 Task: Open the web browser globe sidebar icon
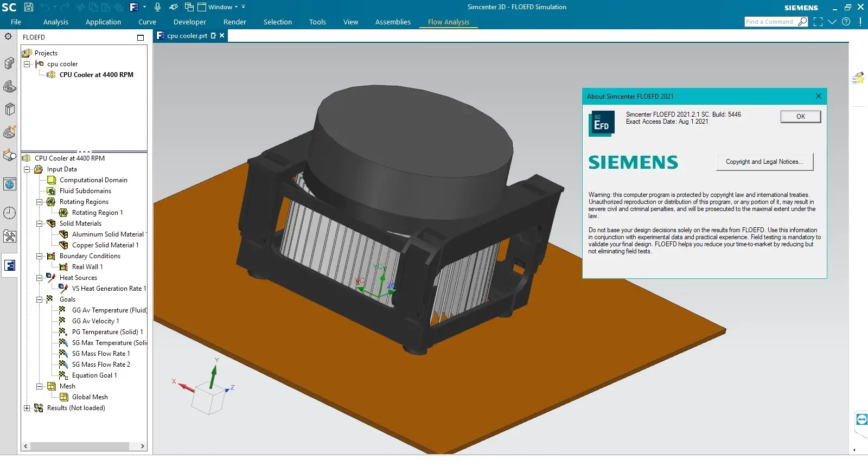click(9, 184)
